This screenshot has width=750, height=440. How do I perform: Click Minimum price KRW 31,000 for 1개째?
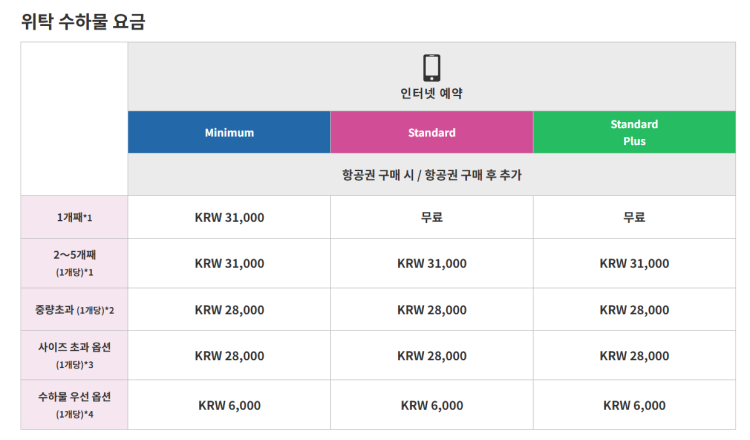tap(229, 217)
